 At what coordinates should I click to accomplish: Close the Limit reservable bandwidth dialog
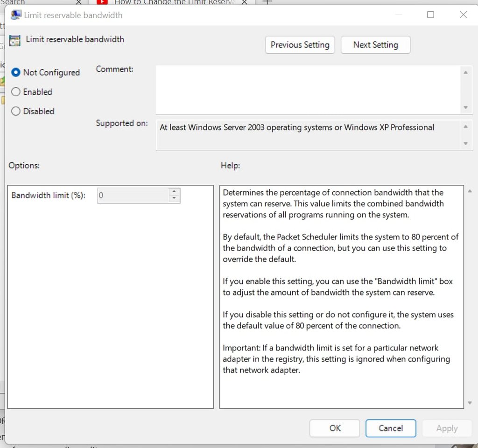point(463,15)
